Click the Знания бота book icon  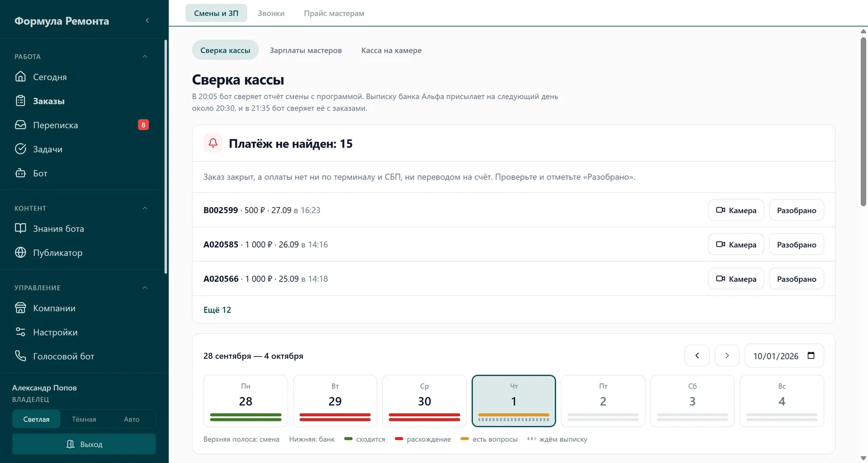[x=21, y=228]
